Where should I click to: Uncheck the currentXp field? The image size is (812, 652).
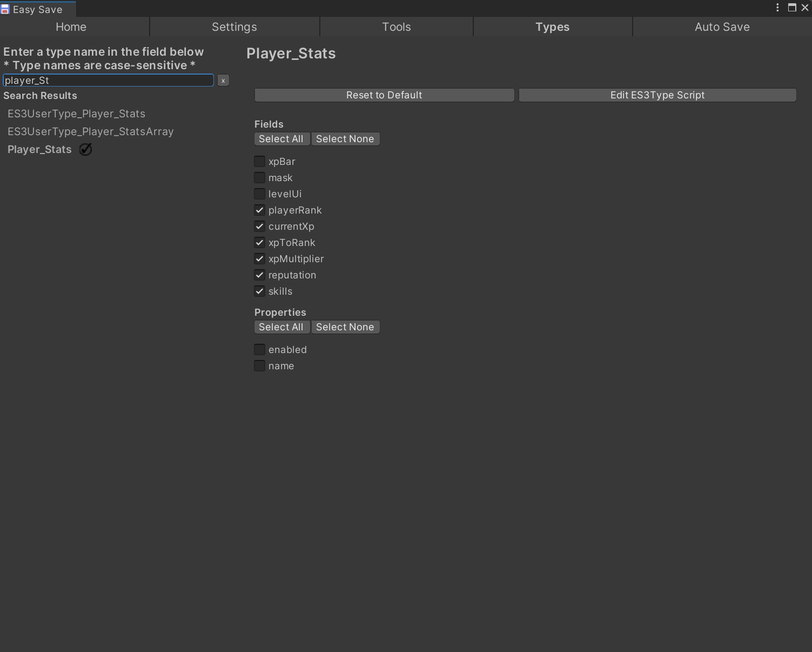(x=259, y=226)
